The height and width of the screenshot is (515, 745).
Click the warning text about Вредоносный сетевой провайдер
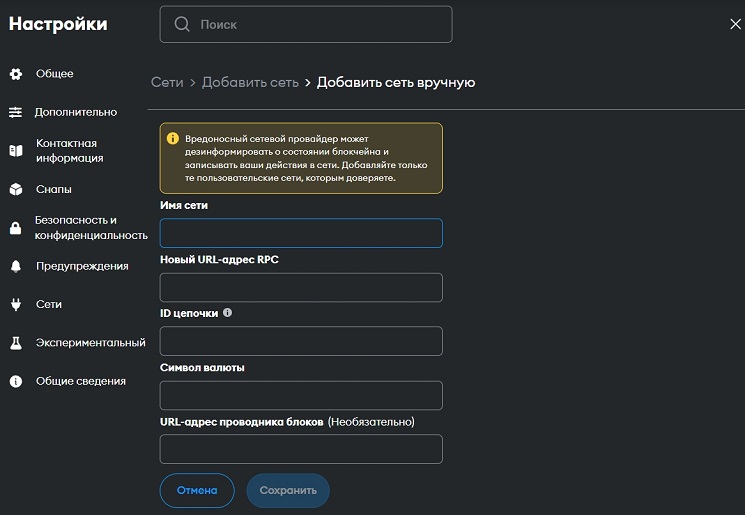306,158
